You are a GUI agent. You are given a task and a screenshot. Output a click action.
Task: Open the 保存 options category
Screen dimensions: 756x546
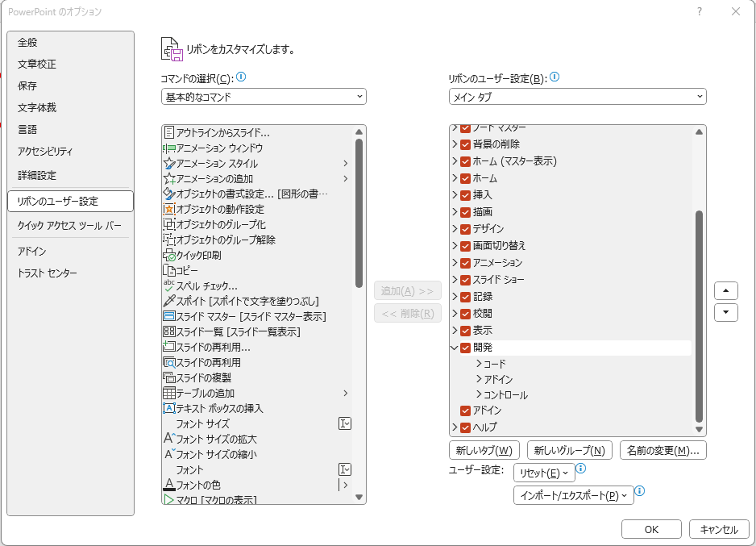point(70,85)
